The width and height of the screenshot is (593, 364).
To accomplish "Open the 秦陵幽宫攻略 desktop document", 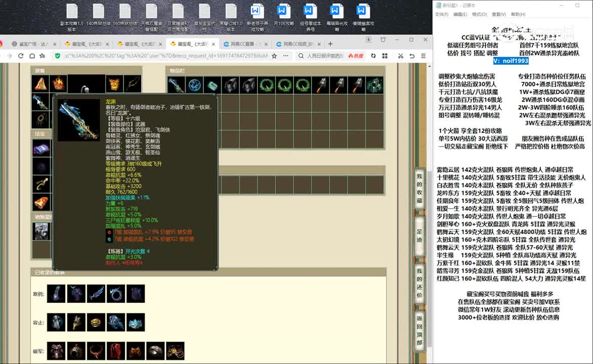I will click(x=363, y=17).
